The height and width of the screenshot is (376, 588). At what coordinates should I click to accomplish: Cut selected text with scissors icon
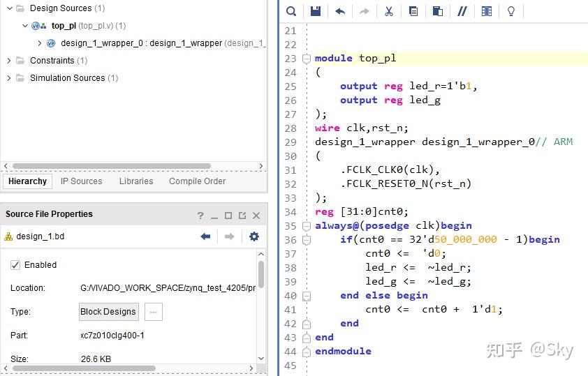coord(389,11)
